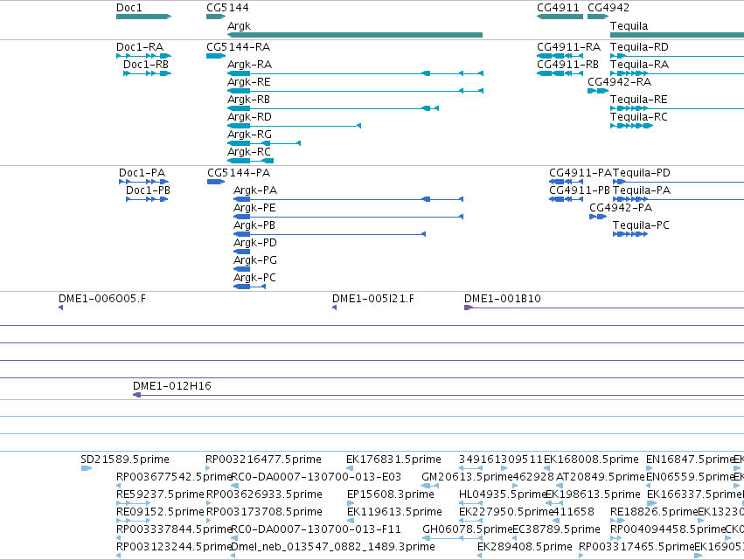
Task: Open the Argk-RB transcript label
Action: coord(248,100)
